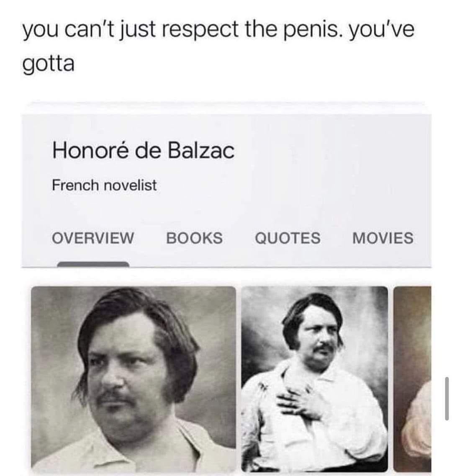Select the Quotes tab
Image resolution: width=452 pixels, height=476 pixels.
[x=288, y=238]
